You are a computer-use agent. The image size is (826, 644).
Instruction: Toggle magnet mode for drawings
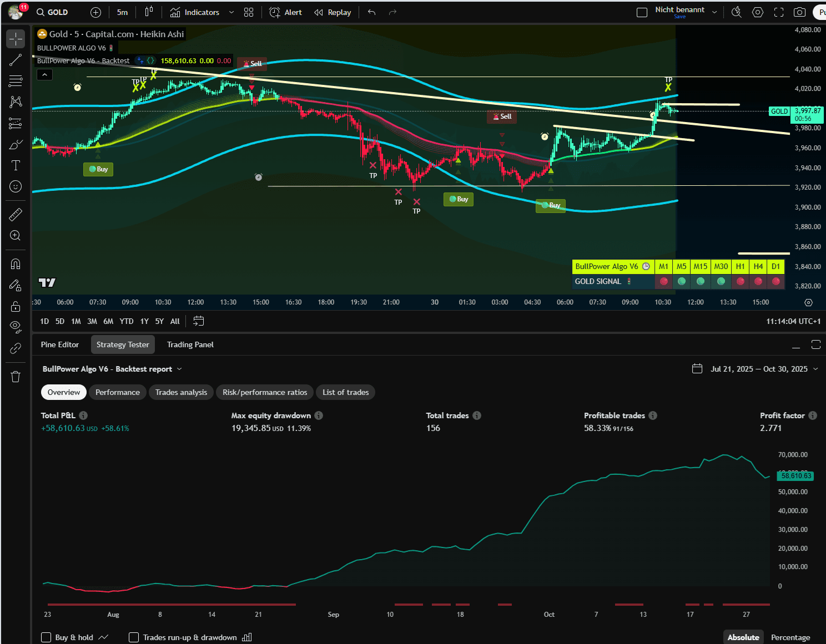(x=16, y=264)
